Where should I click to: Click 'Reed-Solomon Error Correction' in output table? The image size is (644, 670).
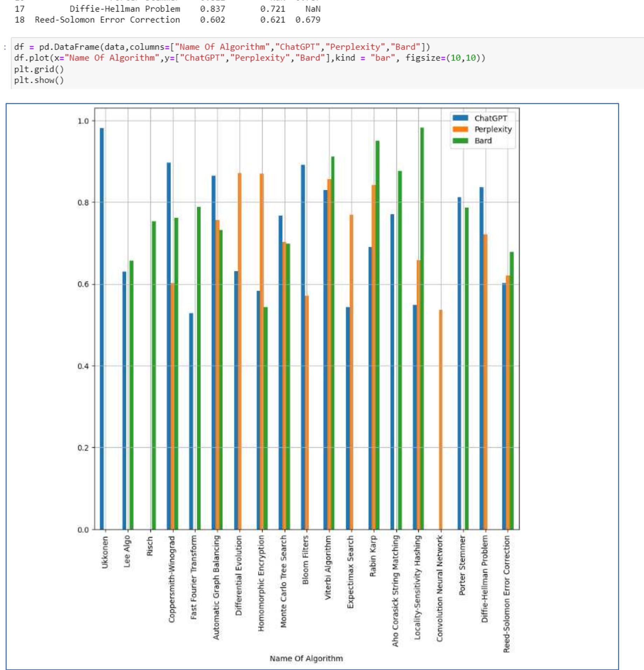click(x=108, y=20)
